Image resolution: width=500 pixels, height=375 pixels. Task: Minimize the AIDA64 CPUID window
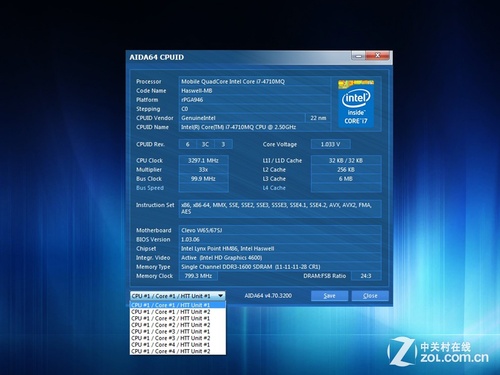pyautogui.click(x=358, y=56)
